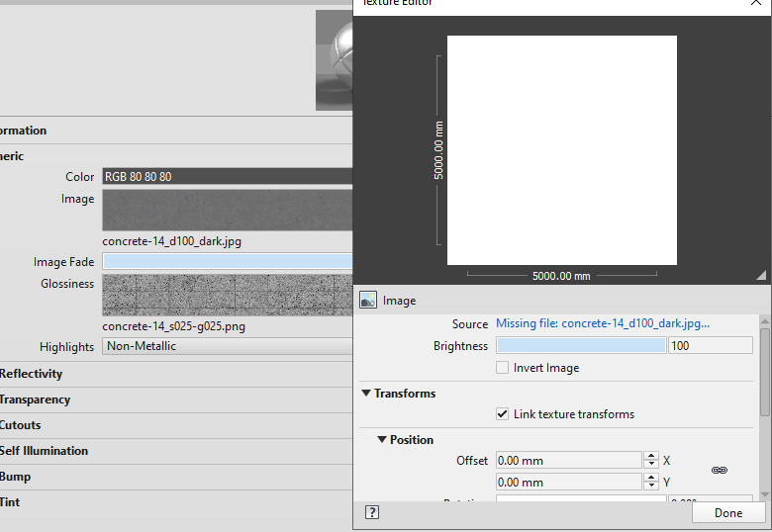The height and width of the screenshot is (532, 772).
Task: Expand the Cutouts section
Action: point(20,425)
